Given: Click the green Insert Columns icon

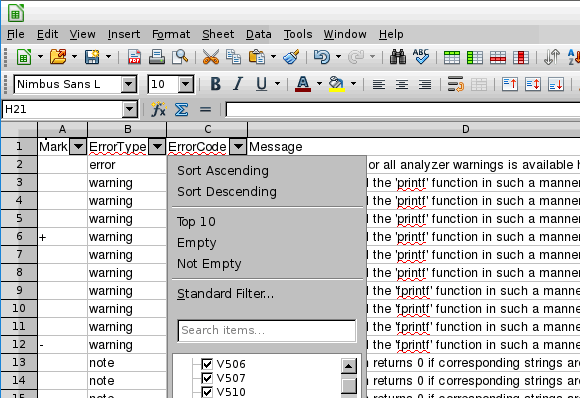Looking at the screenshot, I should 475,58.
